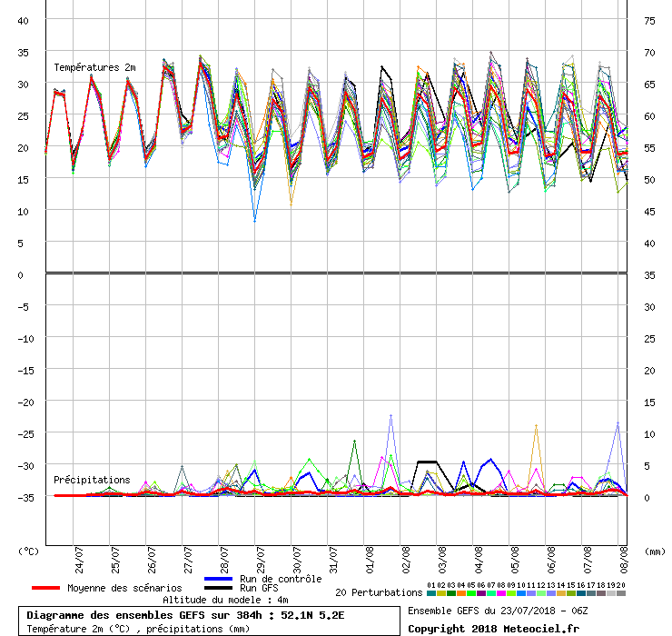Screen dimensions: 672x636
Task: Click the 31/07 date axis label
Action: click(334, 560)
